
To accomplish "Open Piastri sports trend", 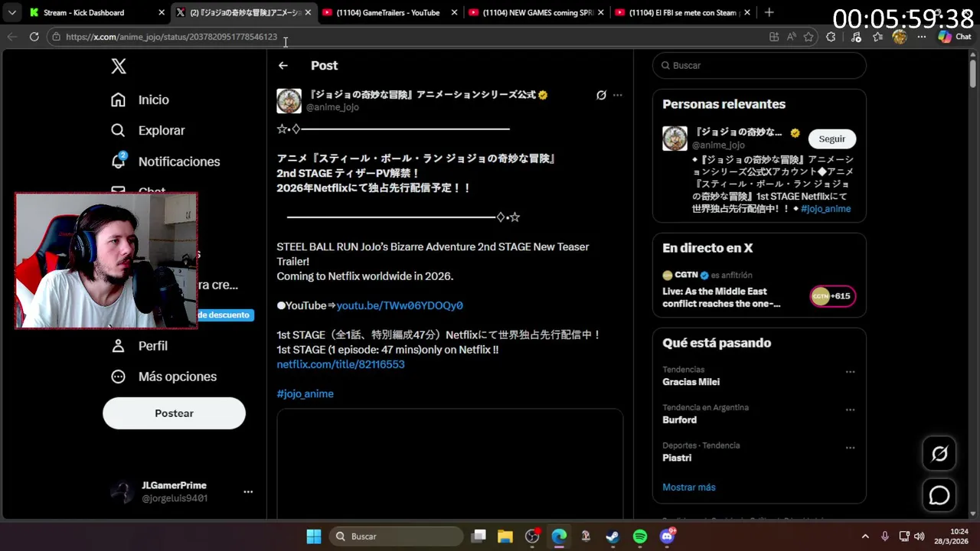I will (677, 458).
